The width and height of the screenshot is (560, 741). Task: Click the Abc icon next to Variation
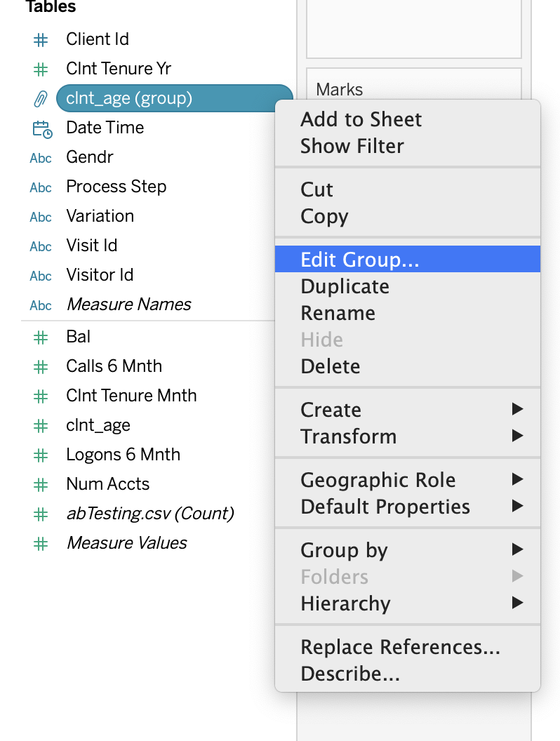point(41,217)
